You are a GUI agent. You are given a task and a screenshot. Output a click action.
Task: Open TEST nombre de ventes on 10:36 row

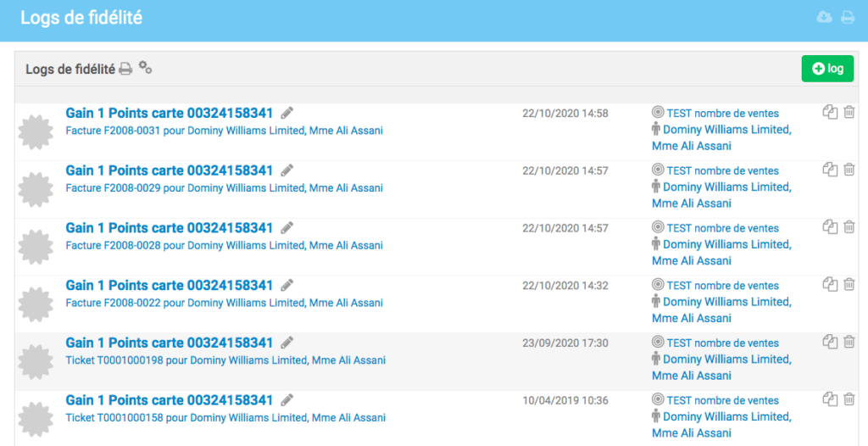[722, 400]
